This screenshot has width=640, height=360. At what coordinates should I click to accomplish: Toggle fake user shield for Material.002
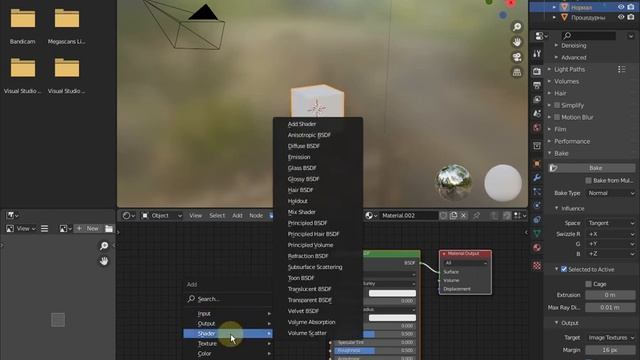[x=443, y=216]
